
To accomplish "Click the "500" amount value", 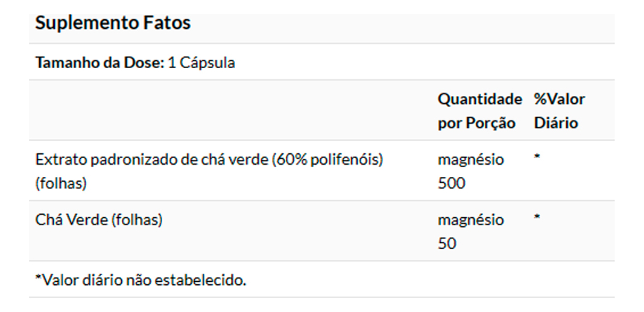I will [451, 183].
